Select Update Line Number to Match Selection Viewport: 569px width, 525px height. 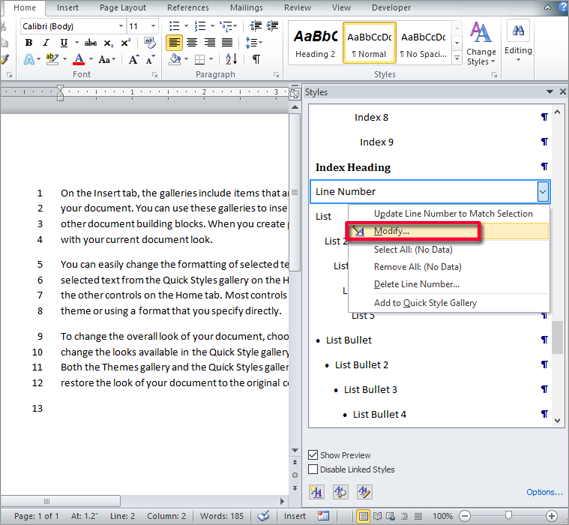point(449,214)
